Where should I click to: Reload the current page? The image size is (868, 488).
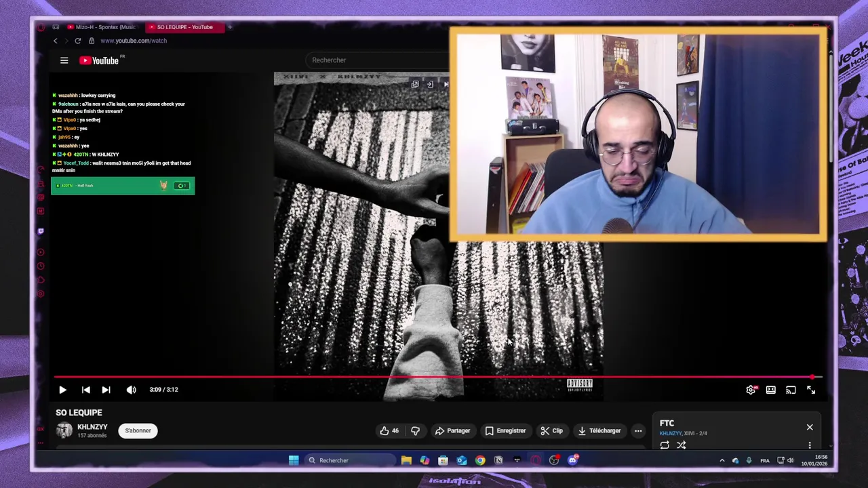[x=77, y=41]
